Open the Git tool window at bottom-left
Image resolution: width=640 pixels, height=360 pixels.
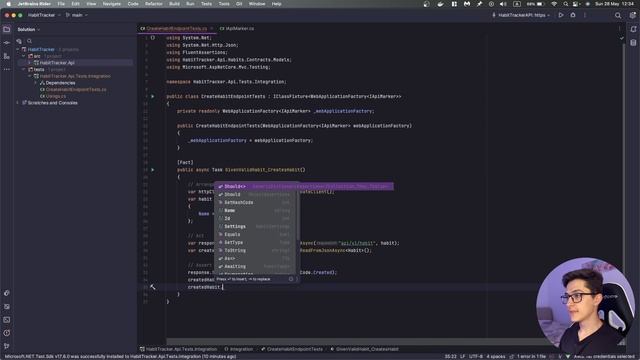point(7,346)
